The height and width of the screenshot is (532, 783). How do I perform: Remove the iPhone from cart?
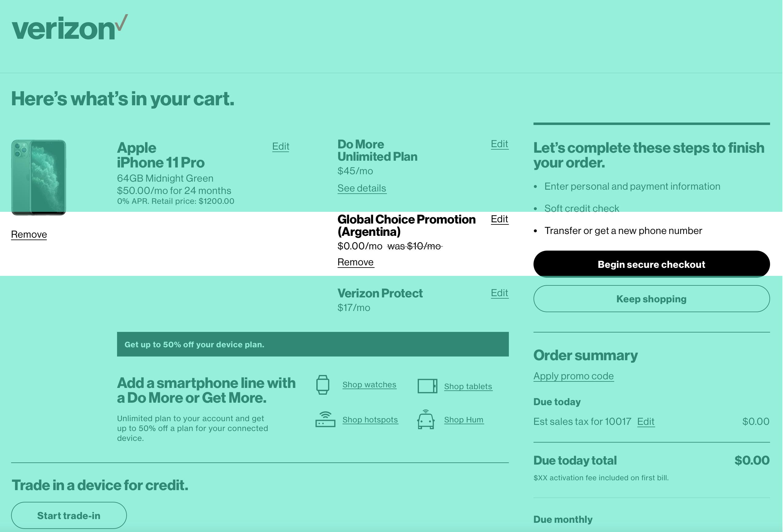click(29, 234)
